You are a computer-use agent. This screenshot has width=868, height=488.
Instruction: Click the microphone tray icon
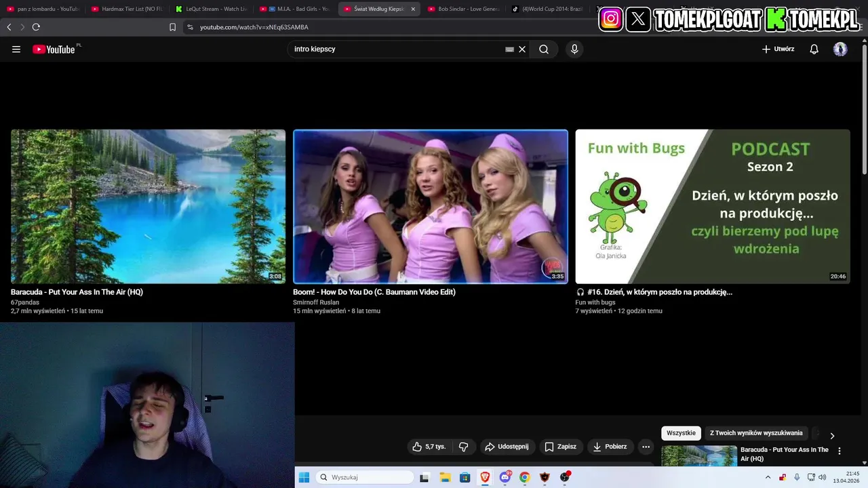[797, 477]
